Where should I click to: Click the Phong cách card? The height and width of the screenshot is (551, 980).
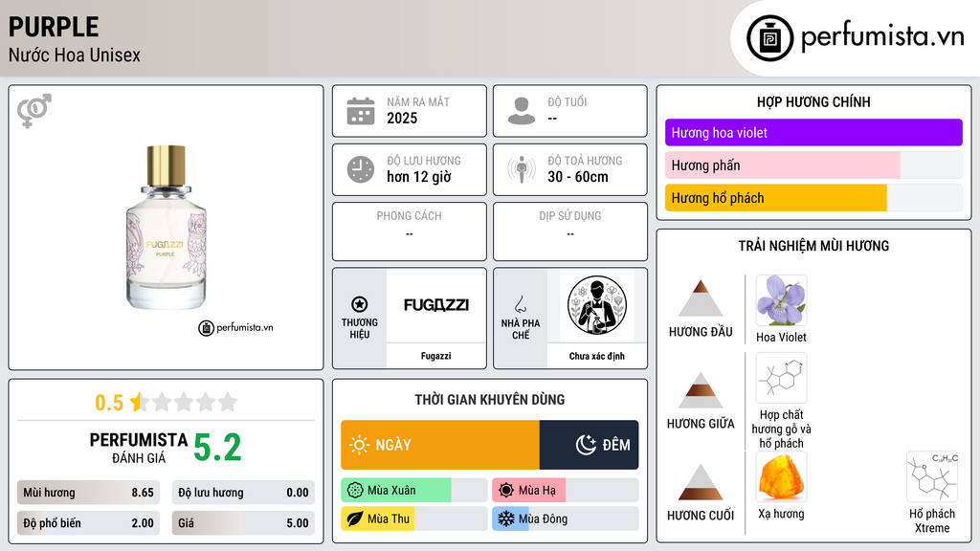410,231
